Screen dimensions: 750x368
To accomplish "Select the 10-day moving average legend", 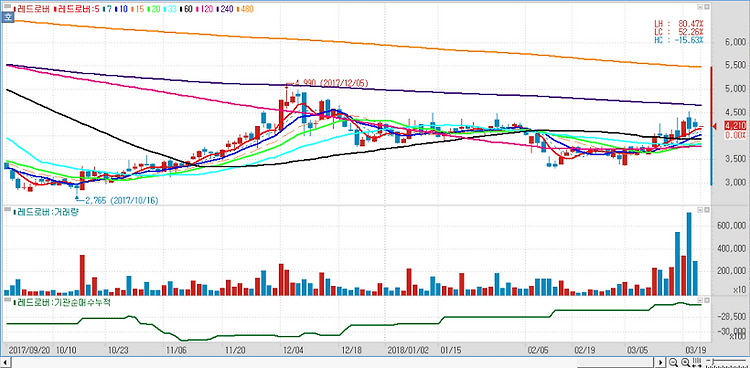I will click(121, 9).
